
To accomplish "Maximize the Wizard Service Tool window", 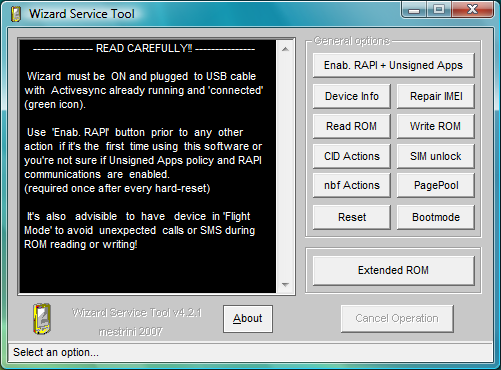I will (439, 10).
